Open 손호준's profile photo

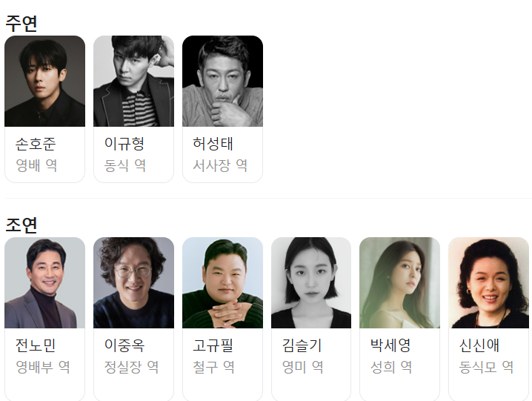pyautogui.click(x=44, y=81)
